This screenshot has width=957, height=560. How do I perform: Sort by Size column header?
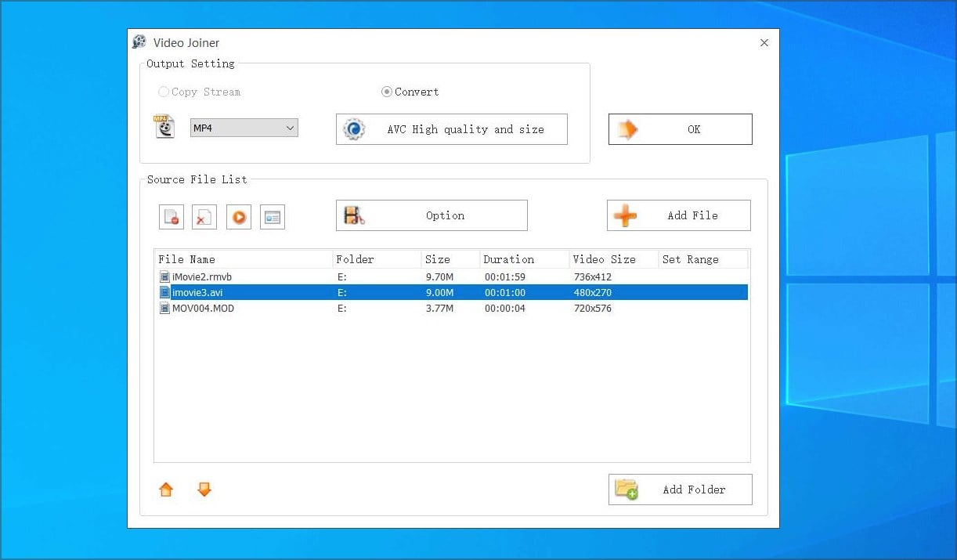point(450,259)
